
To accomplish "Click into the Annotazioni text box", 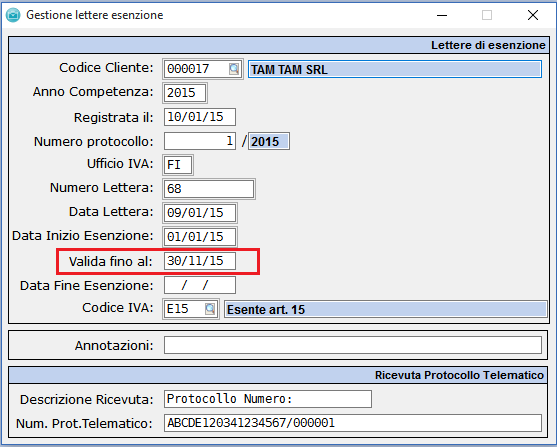I will pyautogui.click(x=353, y=345).
